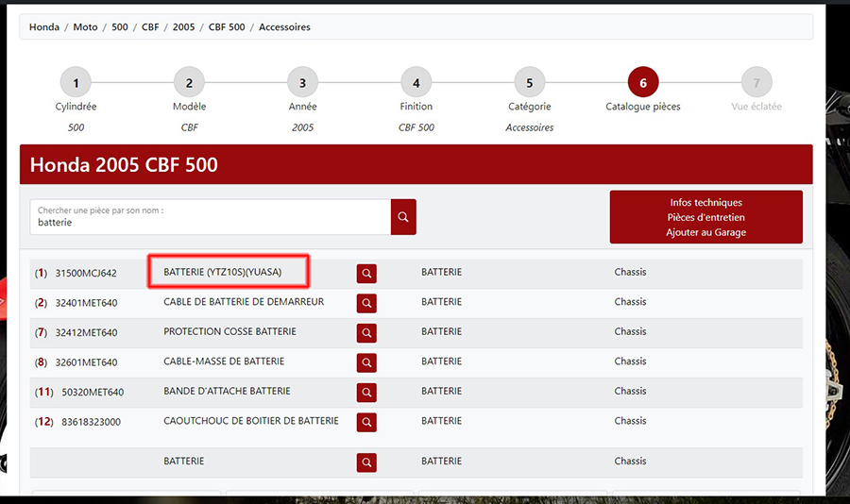Select step 7 Vue éclatée circle
850x504 pixels.
(756, 83)
